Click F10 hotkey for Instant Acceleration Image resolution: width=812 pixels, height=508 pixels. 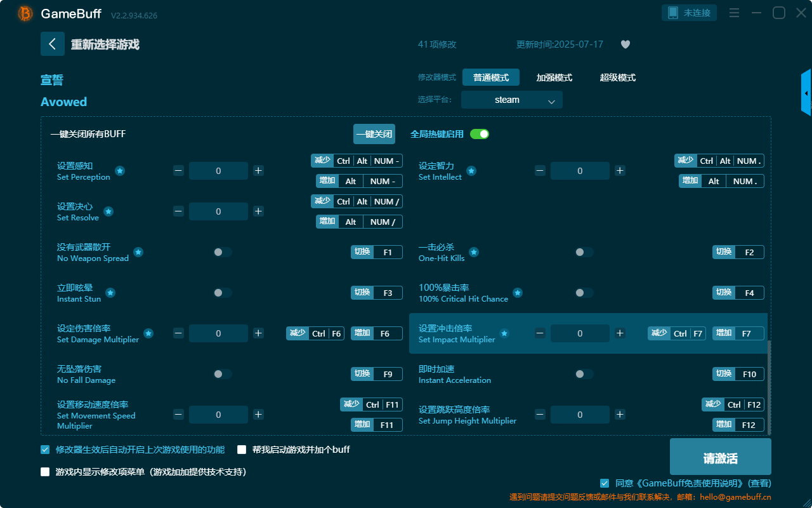[749, 374]
